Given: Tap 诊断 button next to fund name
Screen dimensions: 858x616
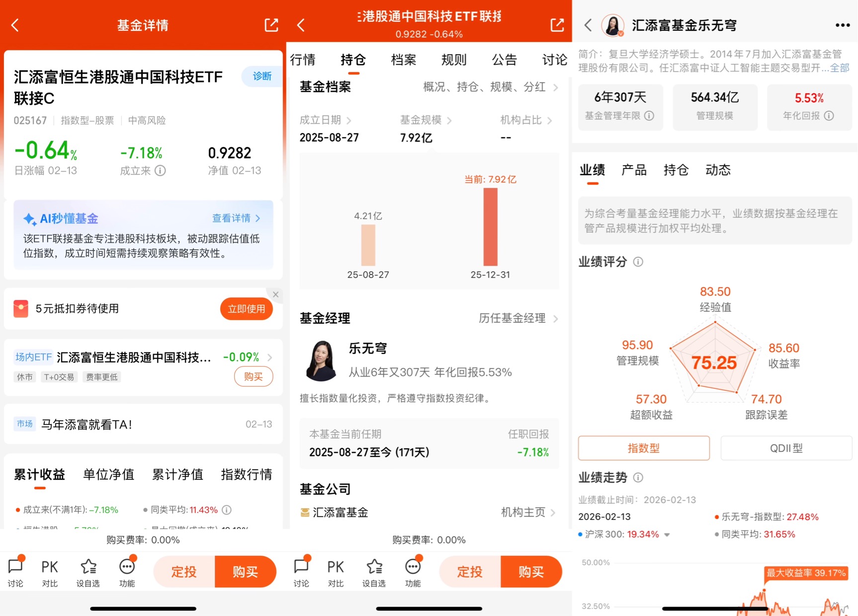Looking at the screenshot, I should (262, 76).
